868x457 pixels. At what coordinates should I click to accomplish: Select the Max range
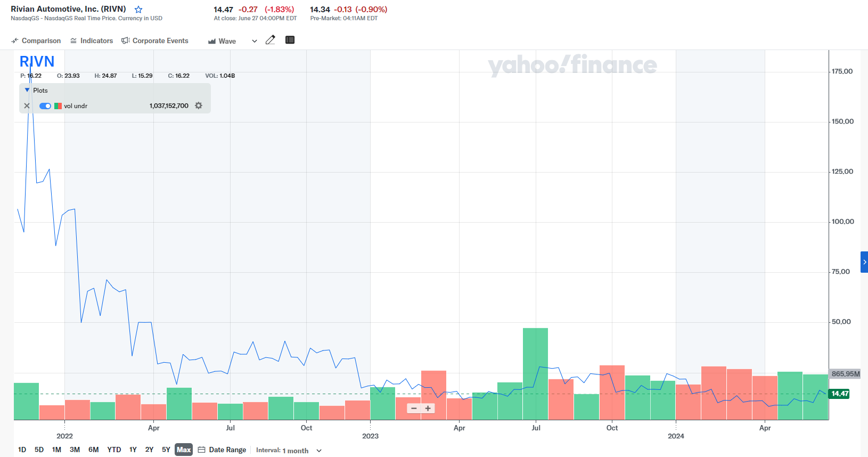pos(184,450)
